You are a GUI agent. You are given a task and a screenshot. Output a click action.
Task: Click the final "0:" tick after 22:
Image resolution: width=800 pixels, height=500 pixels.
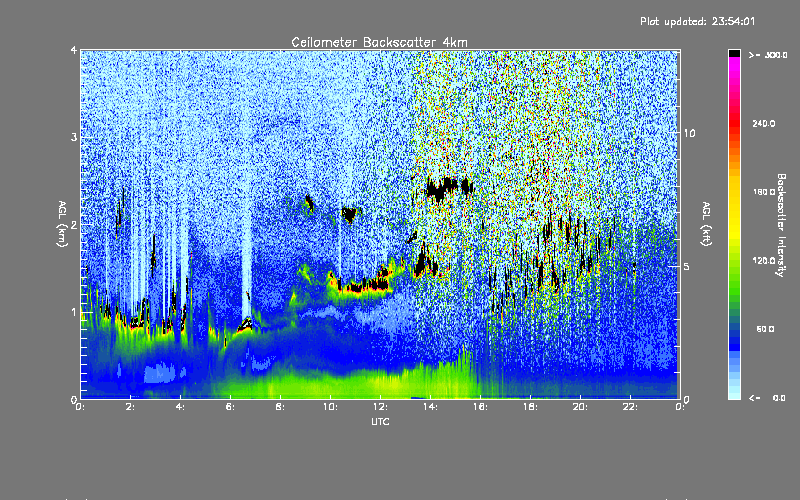point(680,407)
